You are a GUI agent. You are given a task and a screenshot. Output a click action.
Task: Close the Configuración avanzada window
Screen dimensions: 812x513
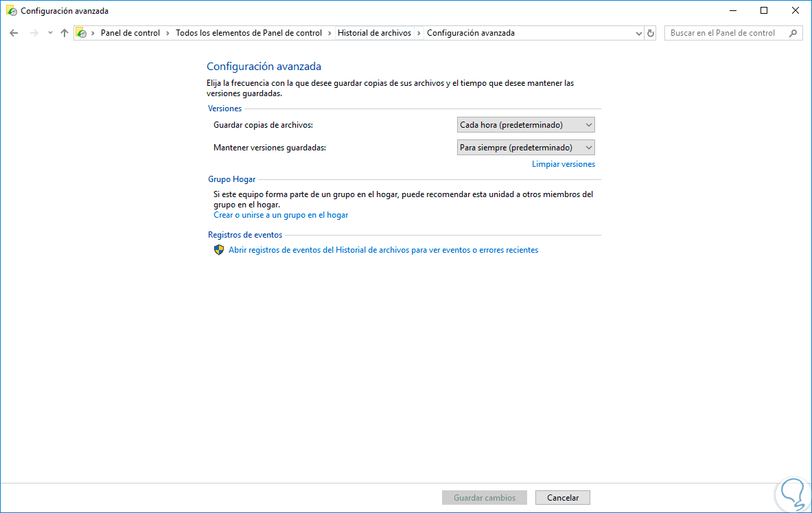[x=796, y=11]
